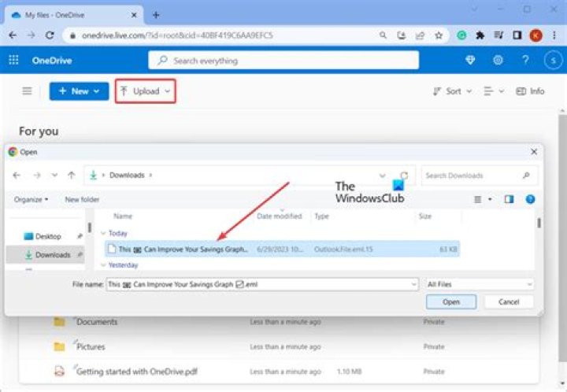
Task: Open the Microsoft apps launcher grid
Action: [x=13, y=60]
